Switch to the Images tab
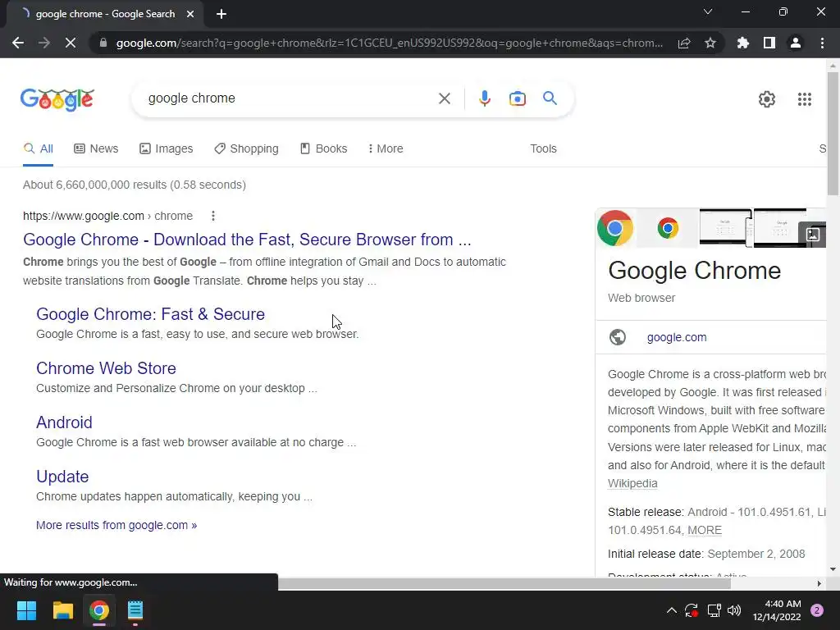 click(x=166, y=149)
